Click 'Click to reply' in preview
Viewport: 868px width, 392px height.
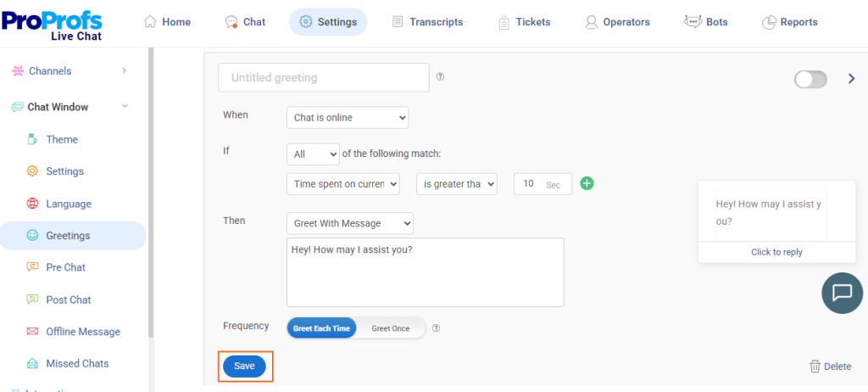point(776,252)
